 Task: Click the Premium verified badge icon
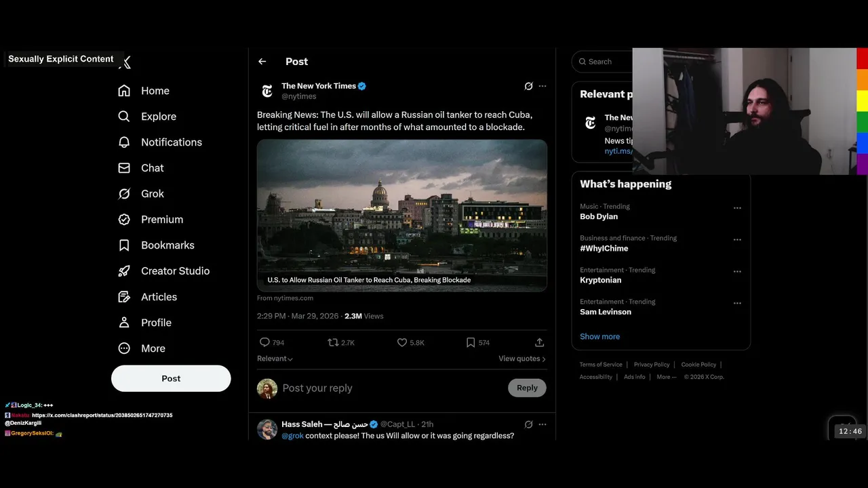pos(124,220)
